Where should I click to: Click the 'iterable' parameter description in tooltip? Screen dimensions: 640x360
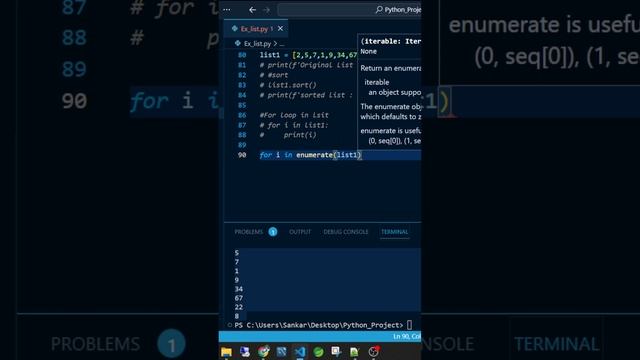pyautogui.click(x=377, y=82)
